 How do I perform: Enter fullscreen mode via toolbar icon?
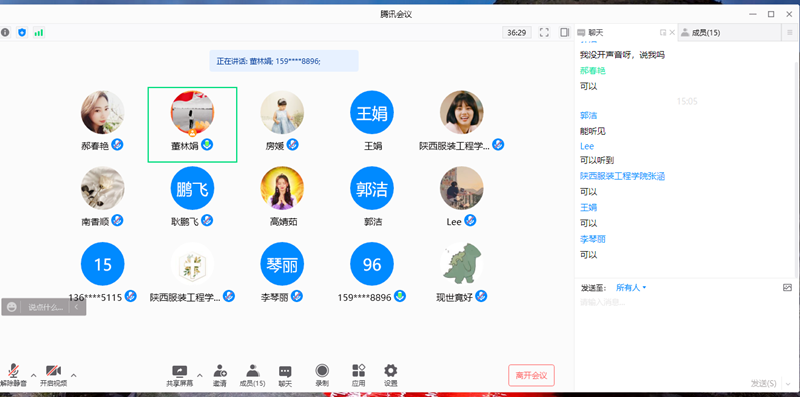[x=544, y=33]
